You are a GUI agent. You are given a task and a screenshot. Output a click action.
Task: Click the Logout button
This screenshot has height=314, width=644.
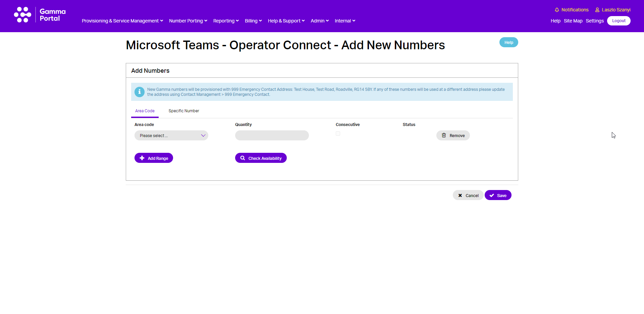click(x=619, y=21)
